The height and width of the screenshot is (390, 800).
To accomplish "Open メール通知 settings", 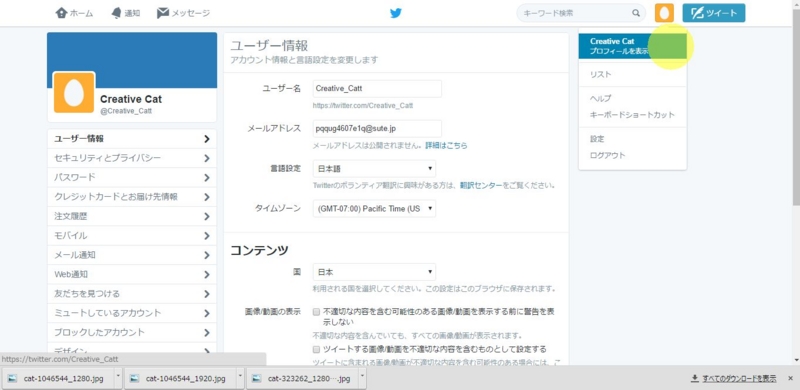I will [132, 255].
